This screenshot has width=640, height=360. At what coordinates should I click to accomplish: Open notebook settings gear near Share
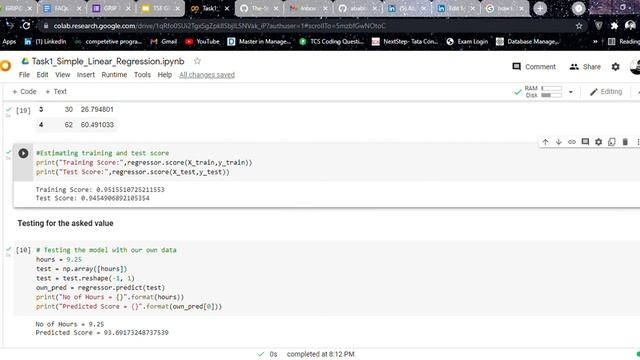616,67
